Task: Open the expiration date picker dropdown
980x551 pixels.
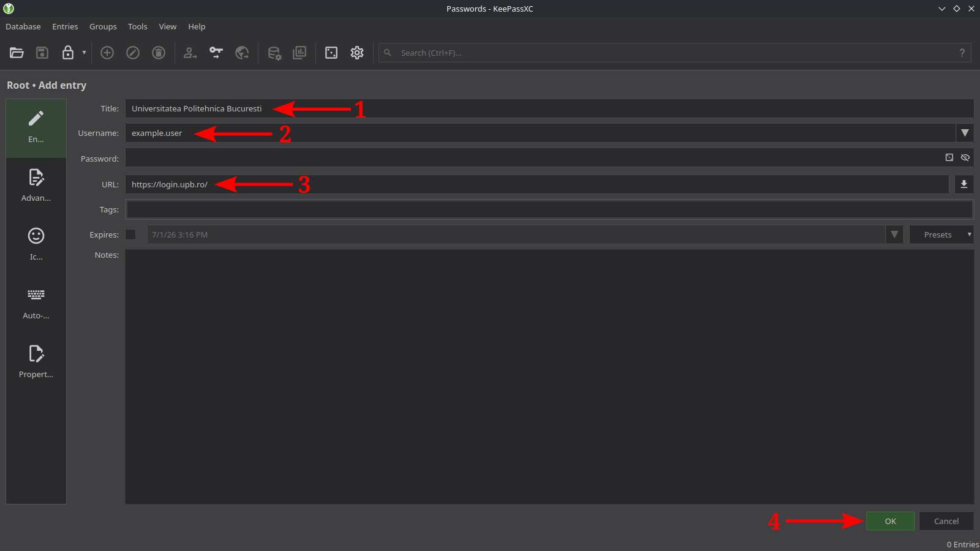Action: (894, 234)
